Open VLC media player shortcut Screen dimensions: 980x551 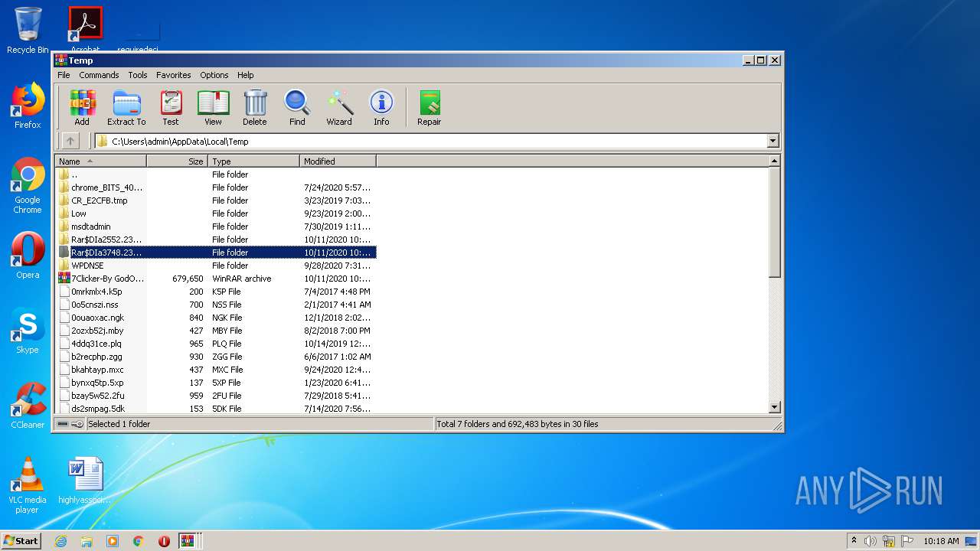pyautogui.click(x=28, y=485)
